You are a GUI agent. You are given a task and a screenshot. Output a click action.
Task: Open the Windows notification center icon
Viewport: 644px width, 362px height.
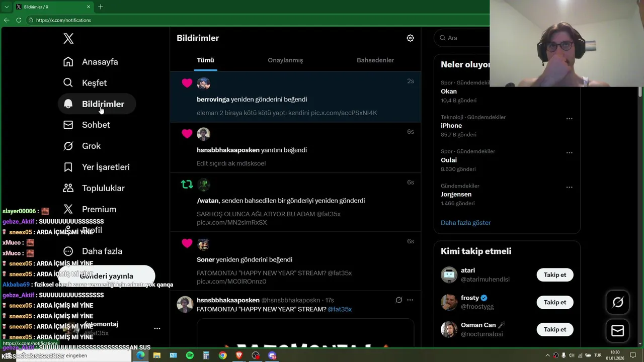tap(633, 355)
